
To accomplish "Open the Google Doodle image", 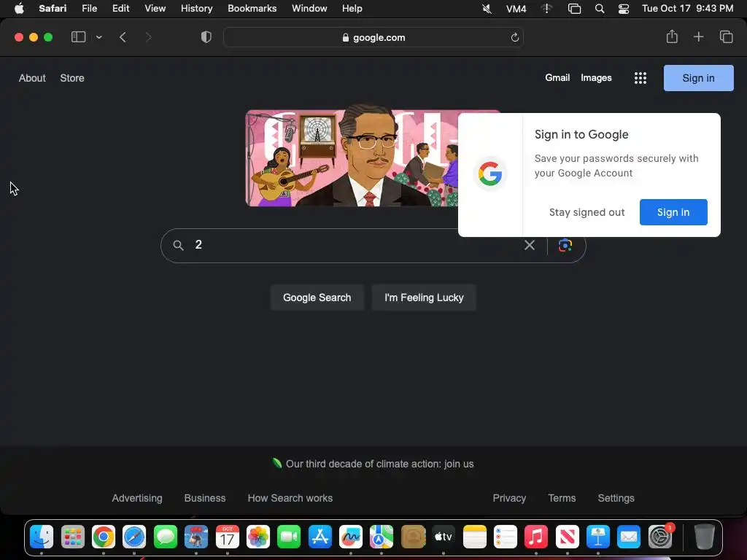I will click(352, 157).
